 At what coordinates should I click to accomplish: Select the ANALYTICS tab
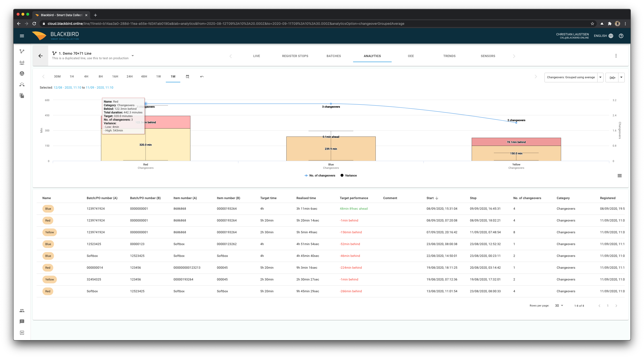coord(372,56)
